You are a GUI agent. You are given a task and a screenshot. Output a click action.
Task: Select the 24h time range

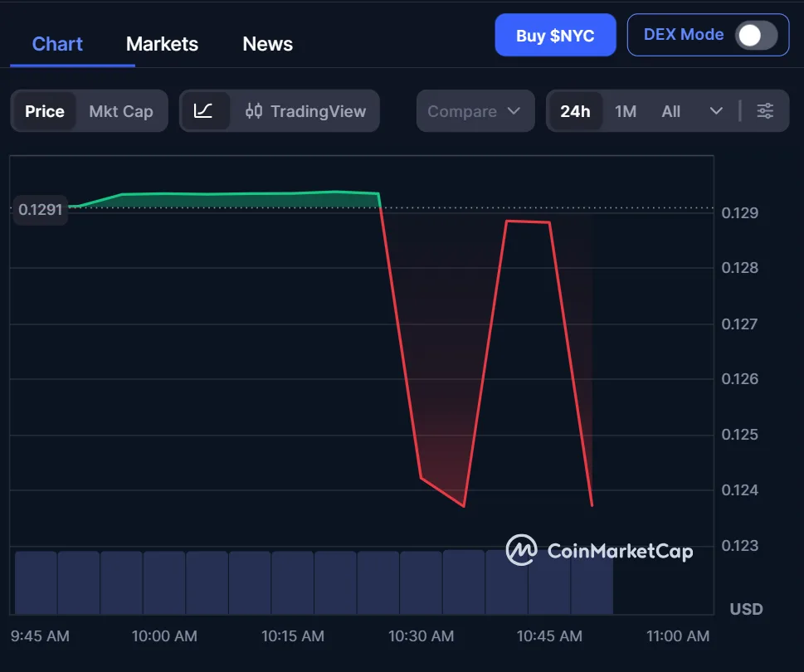(576, 110)
